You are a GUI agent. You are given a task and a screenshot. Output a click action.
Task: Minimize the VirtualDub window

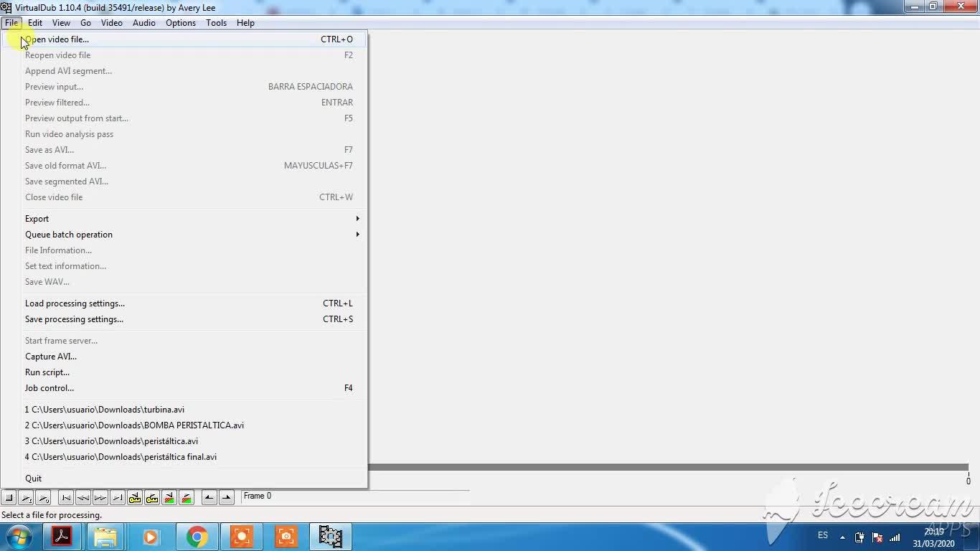(914, 6)
